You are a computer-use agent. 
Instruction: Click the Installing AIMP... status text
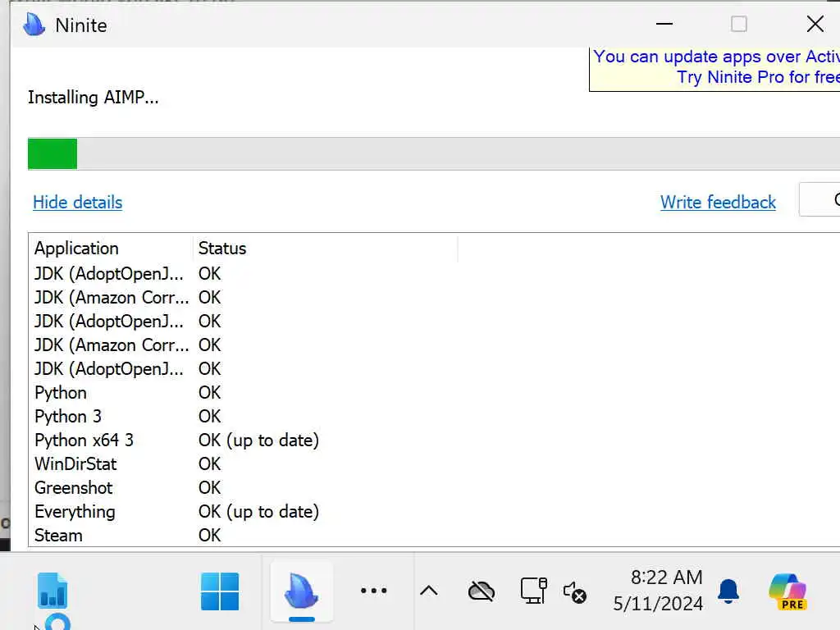tap(94, 98)
